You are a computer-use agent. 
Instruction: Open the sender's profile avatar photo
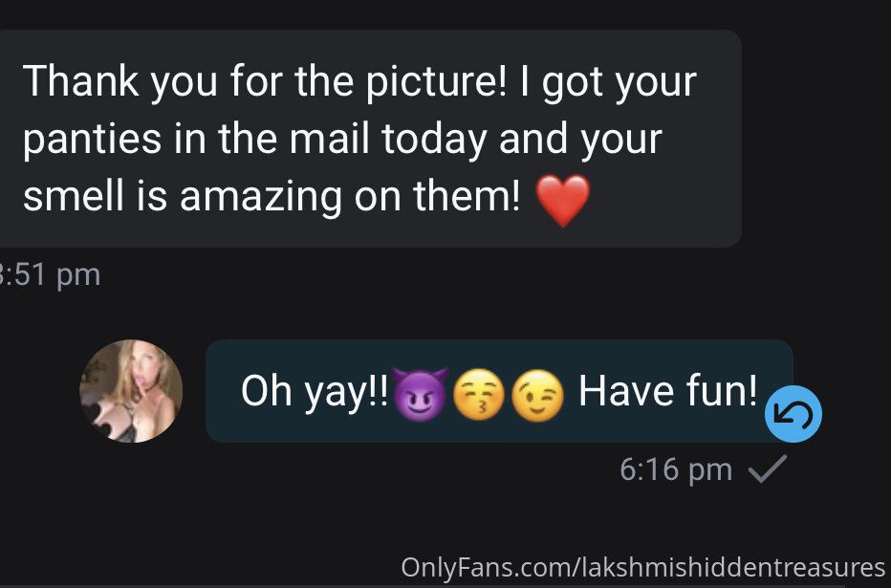click(x=131, y=391)
